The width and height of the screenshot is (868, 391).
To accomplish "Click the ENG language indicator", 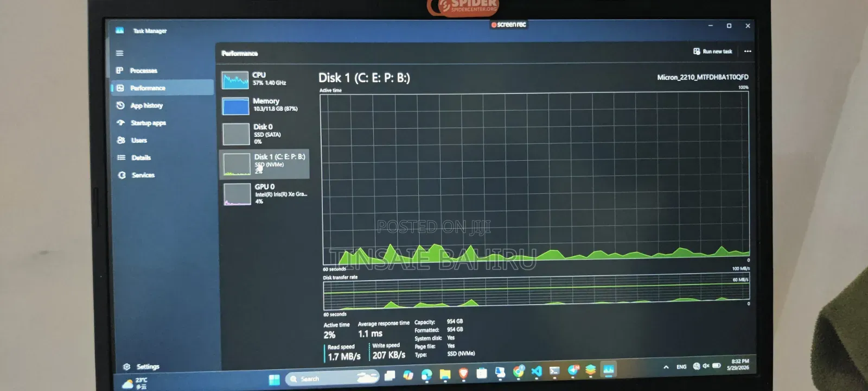I will coord(681,367).
